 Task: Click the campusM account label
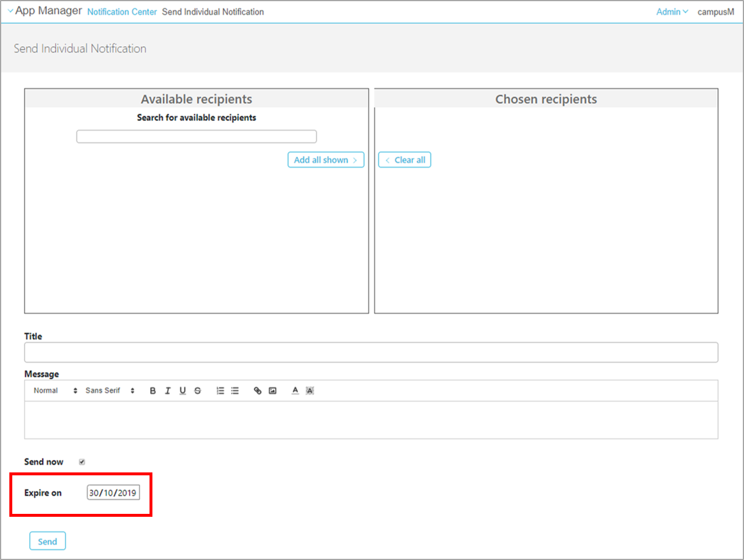716,12
